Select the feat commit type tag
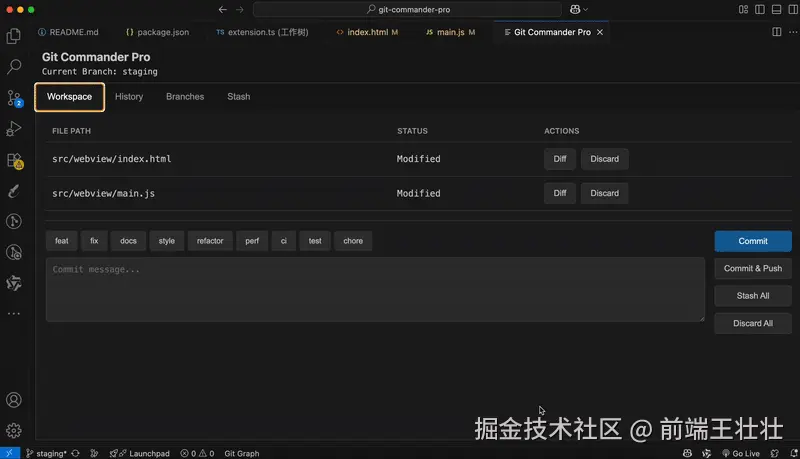The width and height of the screenshot is (800, 459). [62, 241]
